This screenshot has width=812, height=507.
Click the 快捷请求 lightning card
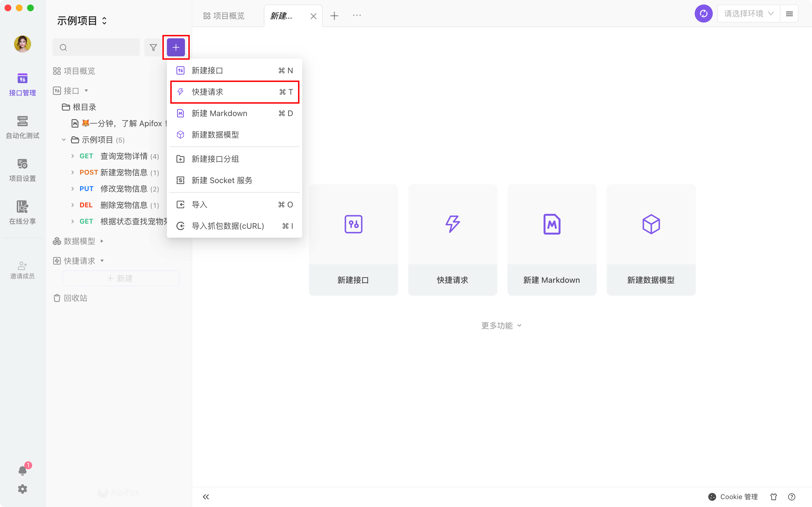452,239
